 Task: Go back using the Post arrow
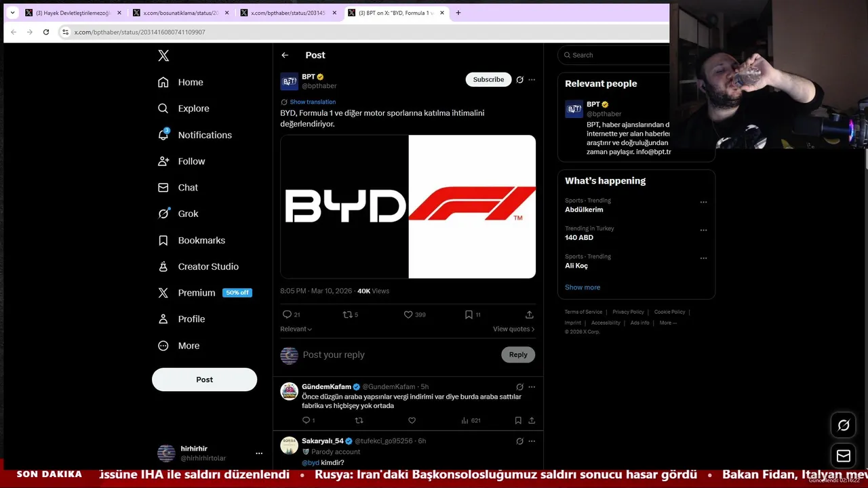285,55
